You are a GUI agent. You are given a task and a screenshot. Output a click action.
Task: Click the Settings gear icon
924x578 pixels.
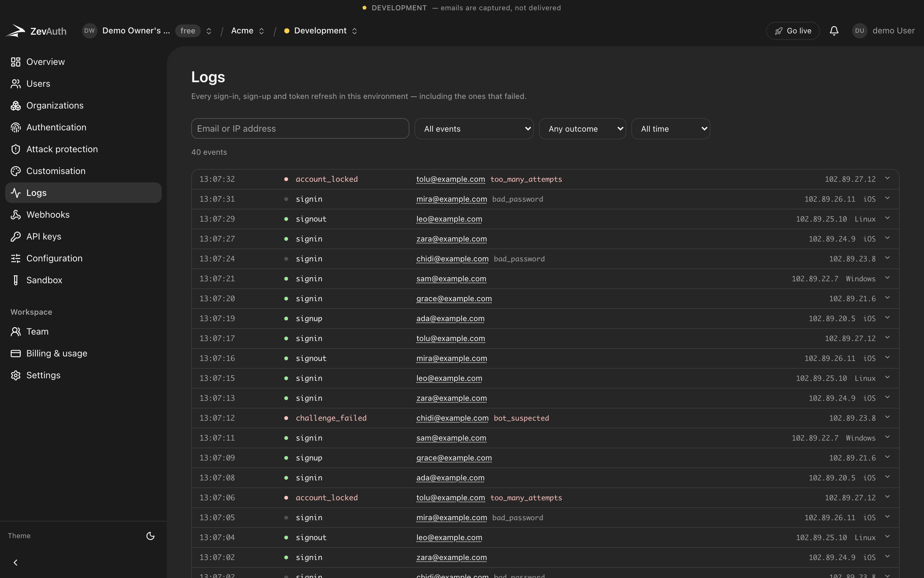click(16, 375)
